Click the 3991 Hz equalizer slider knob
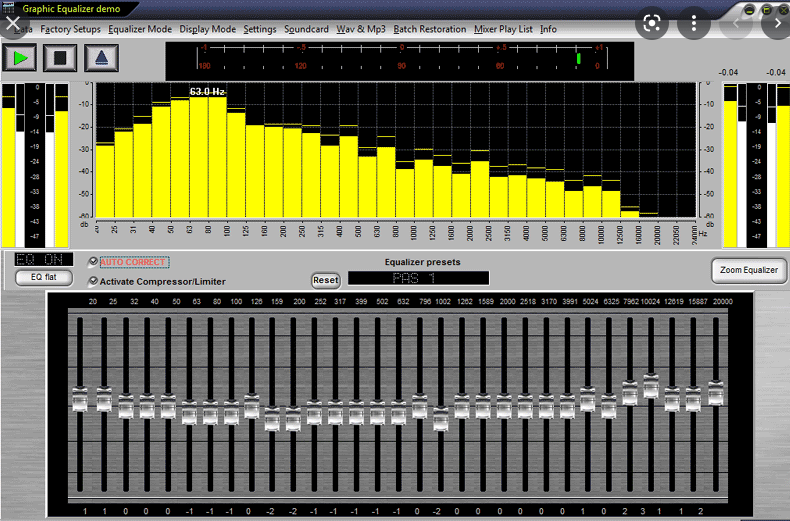Image resolution: width=790 pixels, height=521 pixels. pyautogui.click(x=567, y=406)
